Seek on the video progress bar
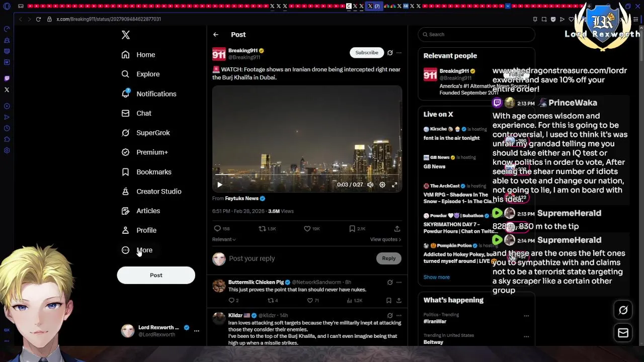 [307, 174]
